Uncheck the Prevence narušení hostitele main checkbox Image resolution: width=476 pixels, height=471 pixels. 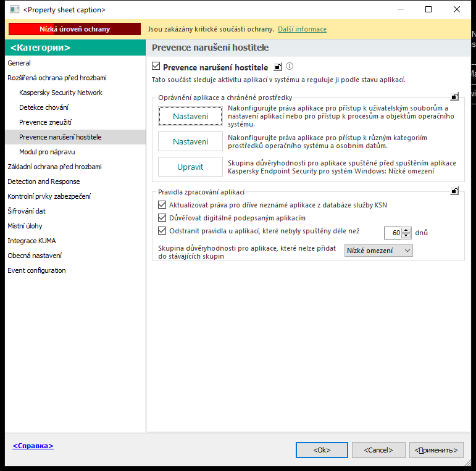156,66
